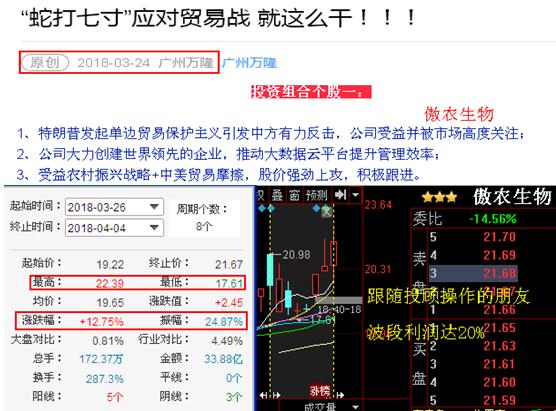
Task: Click the 委比 value -14.56%
Action: [x=493, y=219]
